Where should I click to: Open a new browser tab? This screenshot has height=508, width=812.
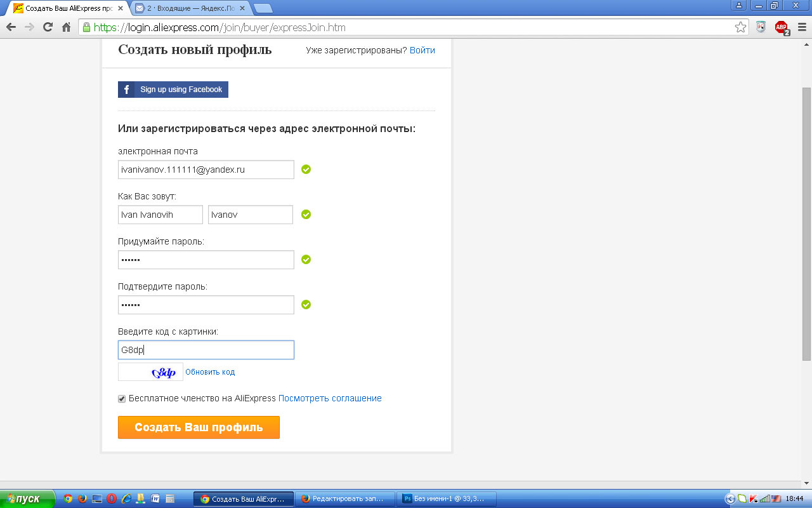coord(263,9)
